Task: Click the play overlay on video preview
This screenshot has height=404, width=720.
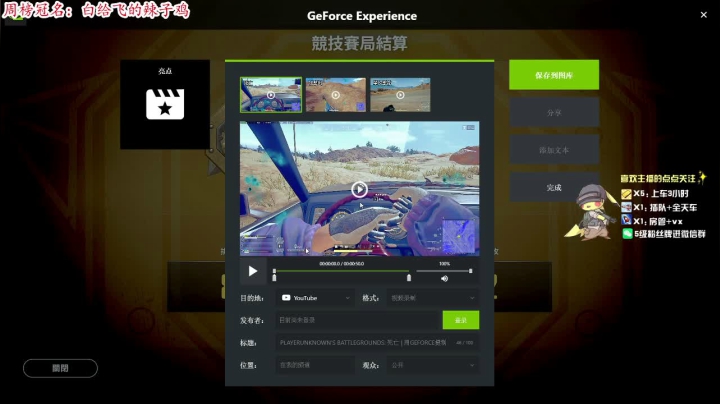Action: coord(359,189)
